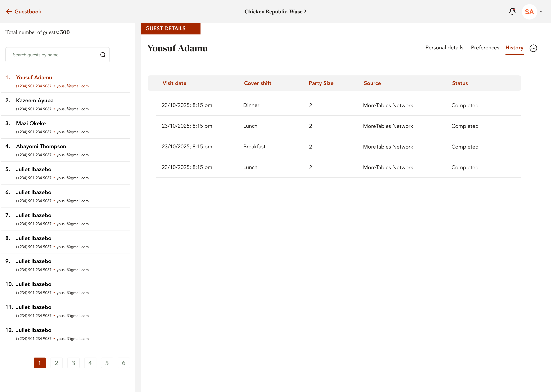The image size is (551, 392).
Task: Click Mazi Okeke's phone number
Action: (x=34, y=132)
